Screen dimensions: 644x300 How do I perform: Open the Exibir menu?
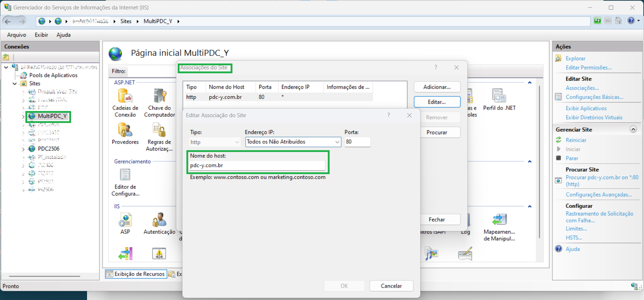tap(41, 35)
